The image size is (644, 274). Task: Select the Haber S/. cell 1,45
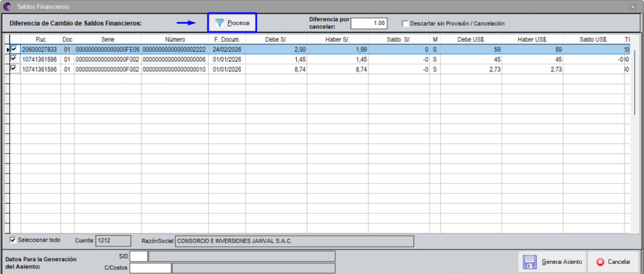pyautogui.click(x=338, y=60)
